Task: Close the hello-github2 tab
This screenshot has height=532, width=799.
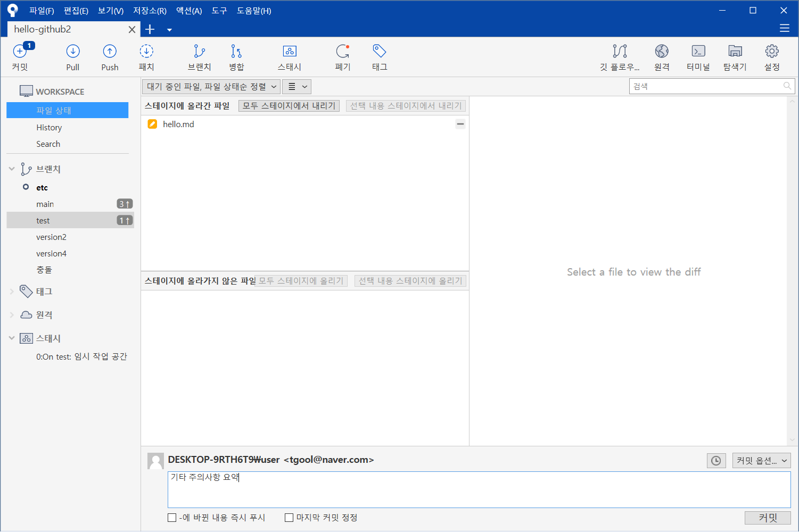Action: [x=132, y=29]
